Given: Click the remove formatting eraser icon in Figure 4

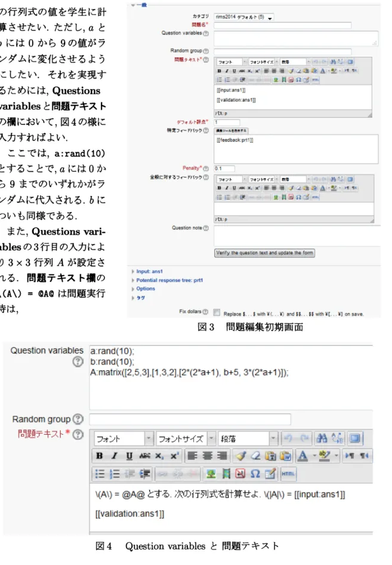Looking at the screenshot, I should click(x=255, y=456).
